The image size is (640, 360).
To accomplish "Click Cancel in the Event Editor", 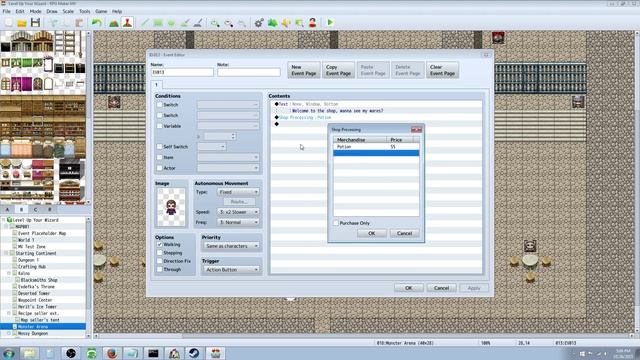I will tap(441, 288).
